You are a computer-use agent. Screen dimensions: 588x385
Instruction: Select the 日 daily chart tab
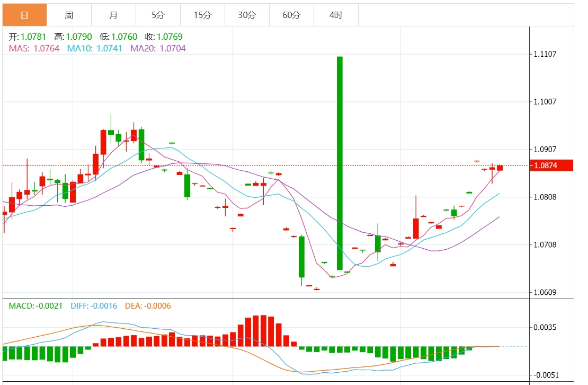coord(25,15)
